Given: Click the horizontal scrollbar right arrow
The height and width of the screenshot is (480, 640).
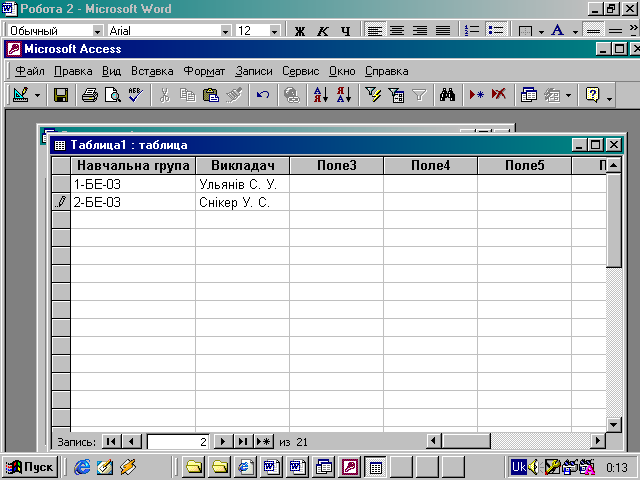Looking at the screenshot, I should (x=598, y=441).
